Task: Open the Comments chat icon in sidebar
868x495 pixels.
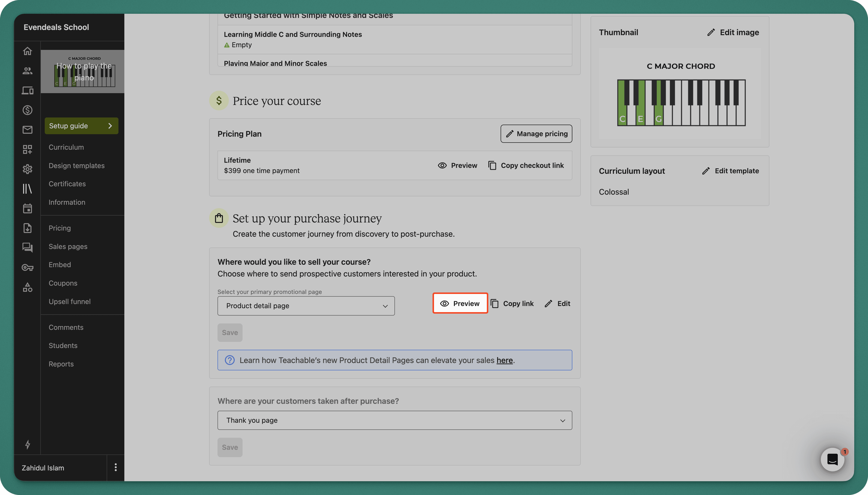Action: tap(28, 247)
